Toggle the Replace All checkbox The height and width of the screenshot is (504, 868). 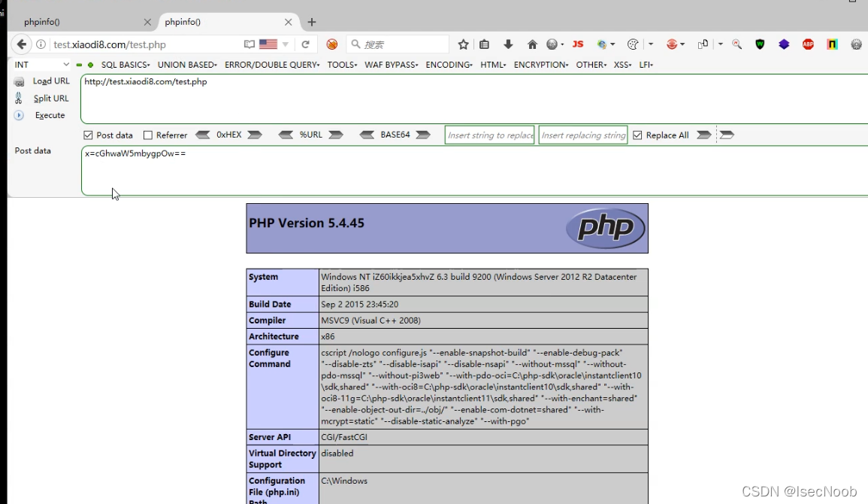[637, 135]
